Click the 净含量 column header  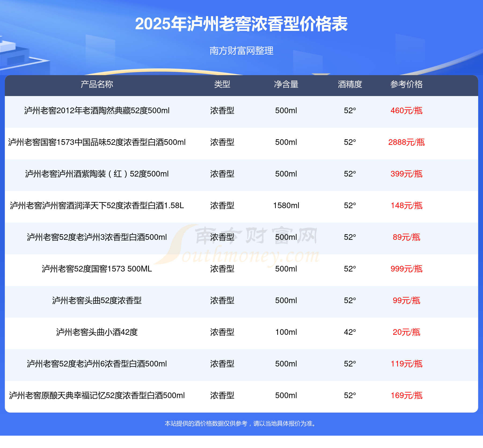tap(286, 84)
